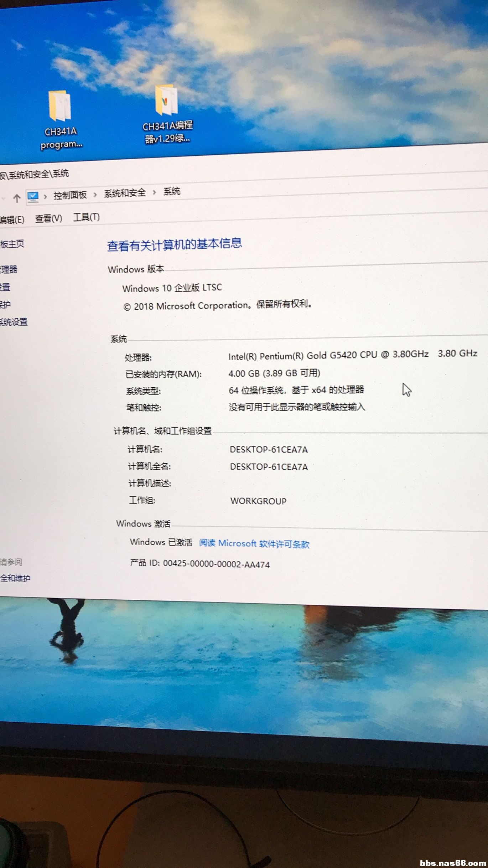Expand the chevron after 系统和安全 breadcrumb
This screenshot has width=488, height=868.
154,192
